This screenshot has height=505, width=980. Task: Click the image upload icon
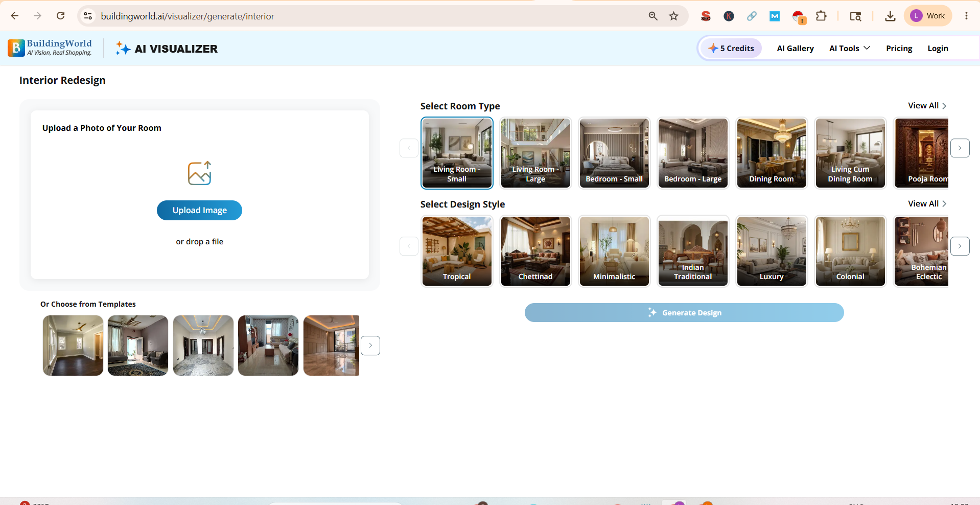point(200,173)
